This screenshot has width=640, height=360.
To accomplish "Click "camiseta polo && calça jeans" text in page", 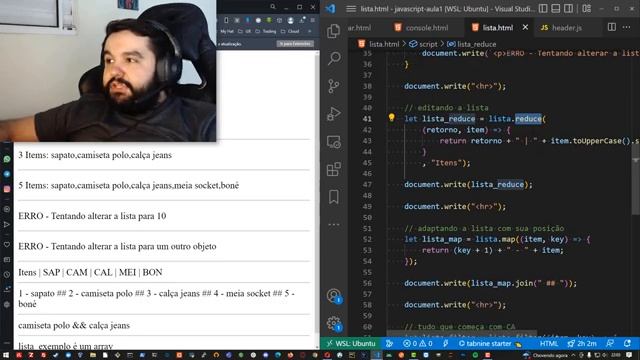I will pos(74,325).
